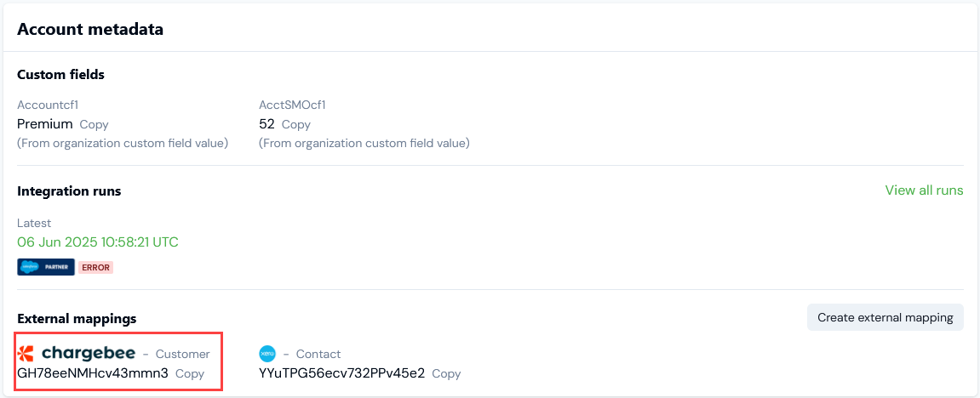Click the value 52 under AcctSMOcf1
This screenshot has width=980, height=398.
[266, 124]
